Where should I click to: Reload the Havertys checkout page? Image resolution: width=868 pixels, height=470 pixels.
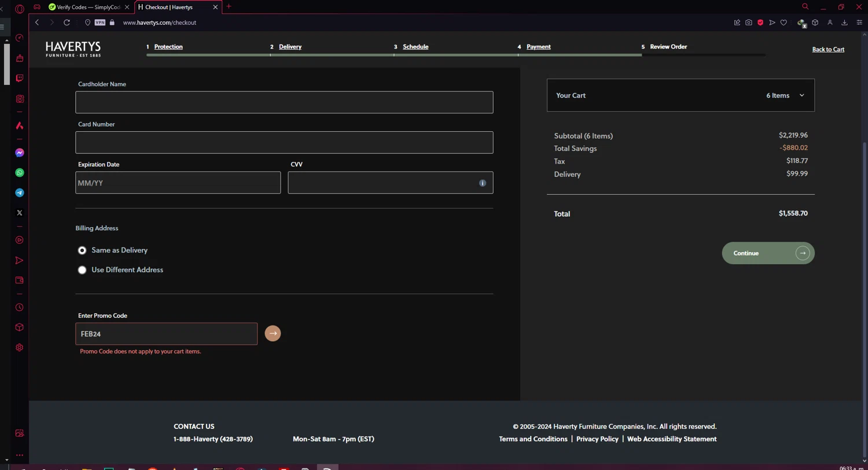tap(67, 23)
